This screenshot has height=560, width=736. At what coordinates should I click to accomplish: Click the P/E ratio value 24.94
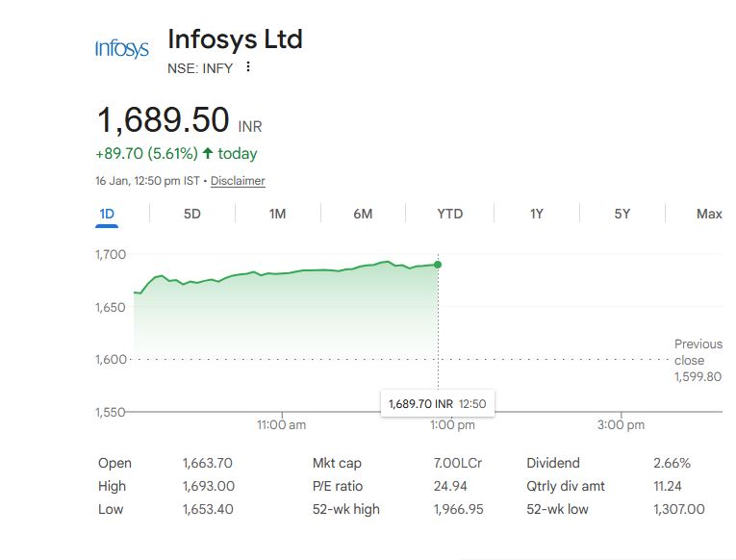pos(451,486)
